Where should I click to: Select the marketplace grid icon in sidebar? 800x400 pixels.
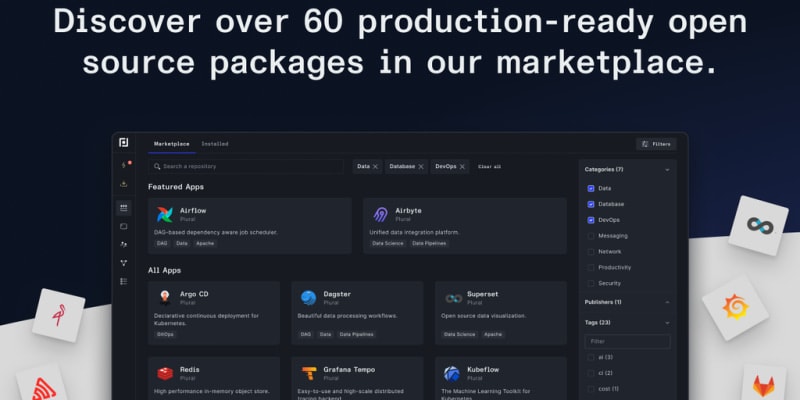point(124,207)
